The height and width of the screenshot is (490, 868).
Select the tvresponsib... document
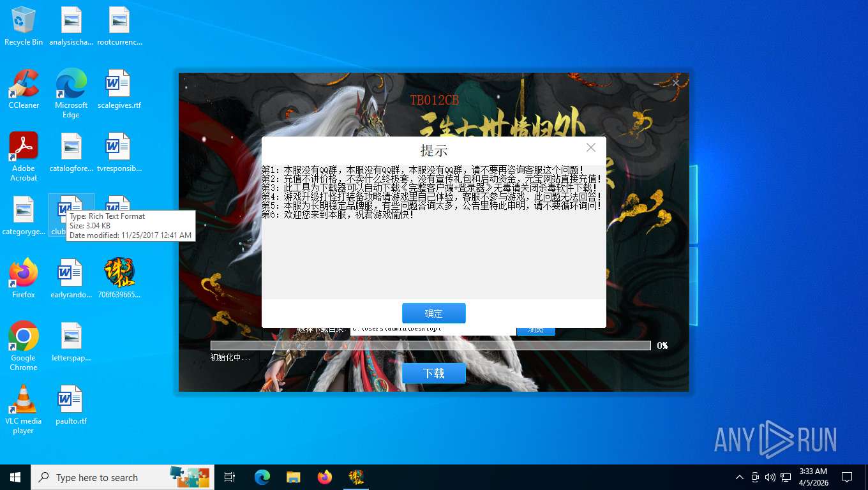119,152
